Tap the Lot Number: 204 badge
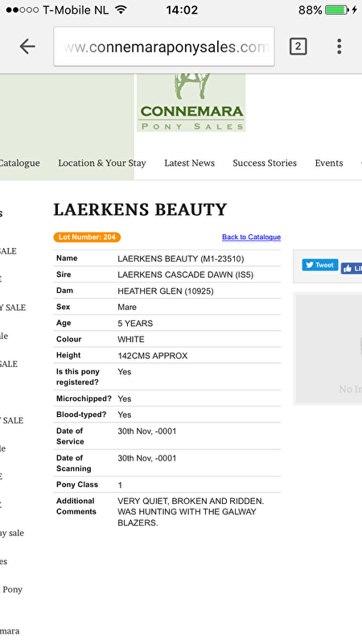 [87, 237]
